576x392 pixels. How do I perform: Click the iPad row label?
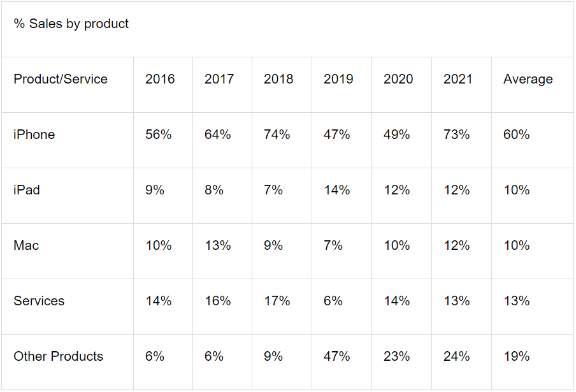click(x=27, y=191)
